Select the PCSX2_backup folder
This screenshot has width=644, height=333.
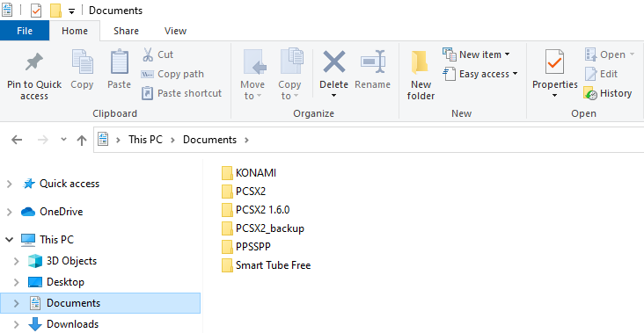pos(263,228)
